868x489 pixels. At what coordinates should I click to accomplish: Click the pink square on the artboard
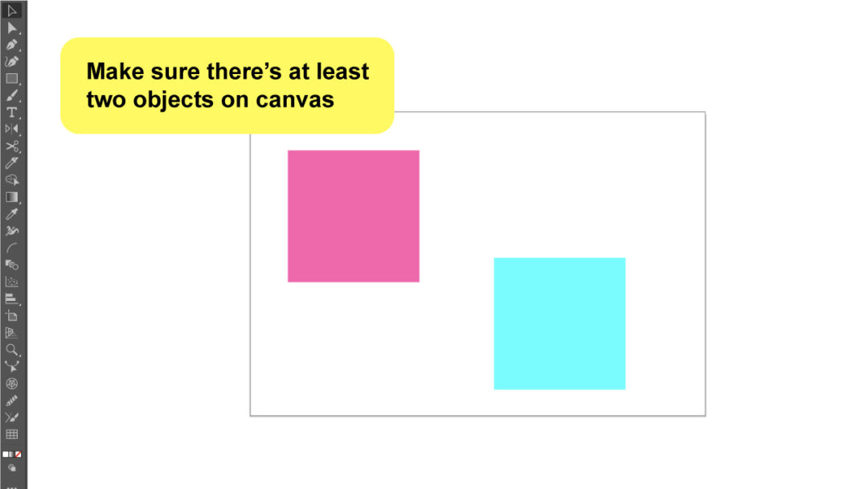[353, 216]
